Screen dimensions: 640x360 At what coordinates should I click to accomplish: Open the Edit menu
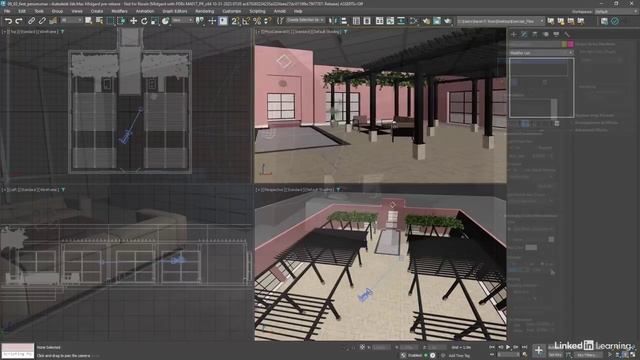point(22,11)
